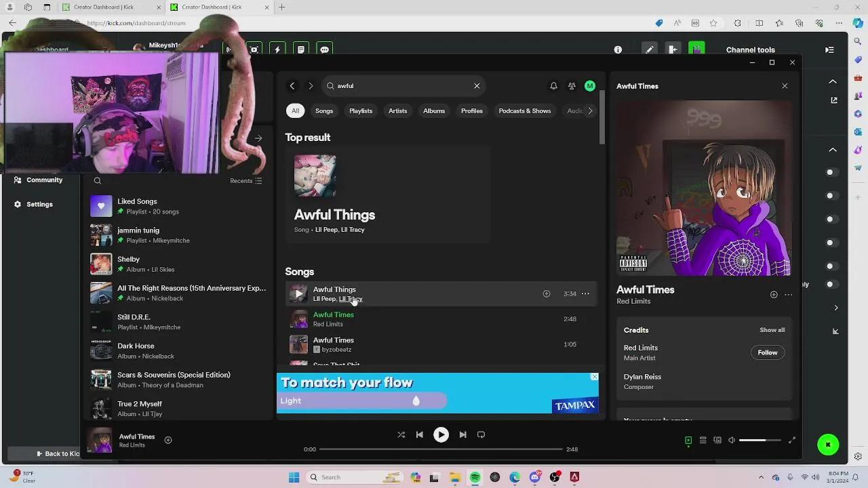868x488 pixels.
Task: Expand more search filter chips
Action: pos(590,110)
